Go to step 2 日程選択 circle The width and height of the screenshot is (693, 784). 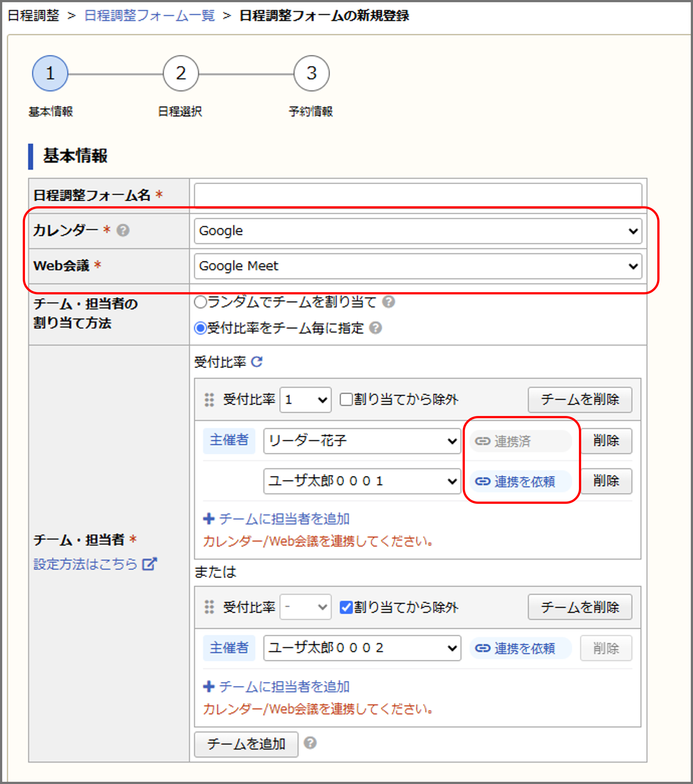[181, 73]
